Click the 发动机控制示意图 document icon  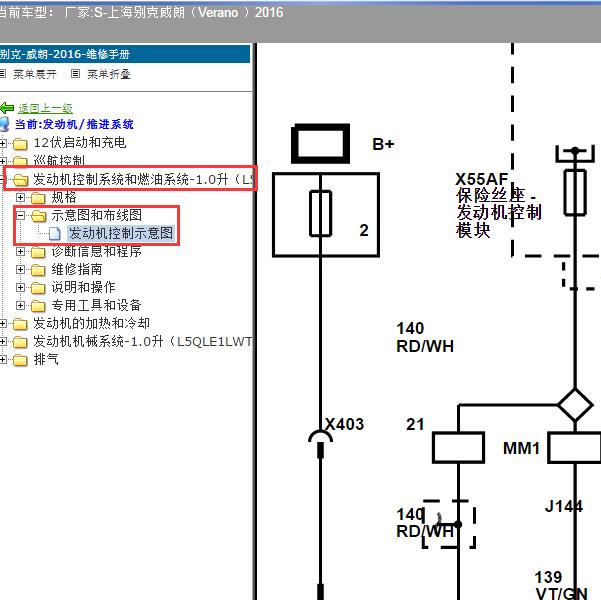pyautogui.click(x=55, y=233)
